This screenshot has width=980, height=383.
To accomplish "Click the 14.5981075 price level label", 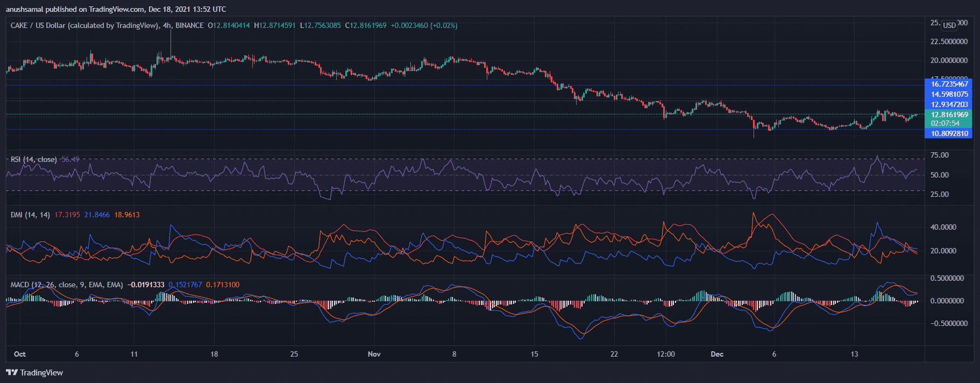I will coord(949,94).
